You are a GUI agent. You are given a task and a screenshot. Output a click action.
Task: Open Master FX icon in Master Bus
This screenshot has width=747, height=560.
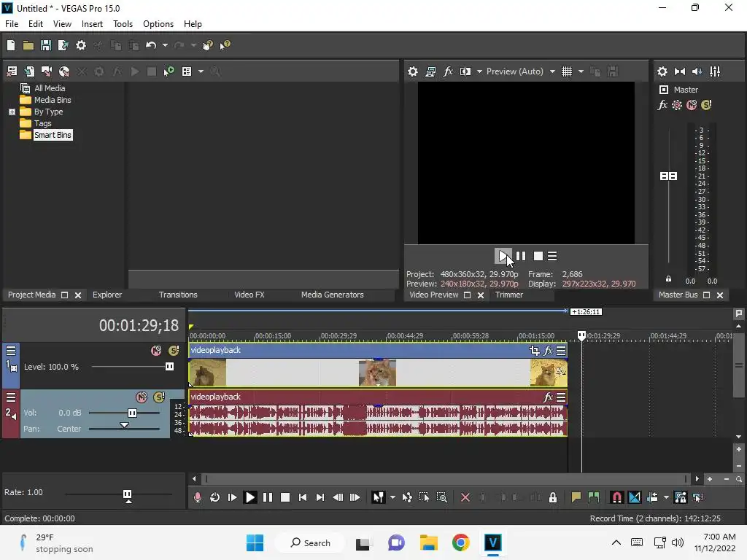coord(662,105)
